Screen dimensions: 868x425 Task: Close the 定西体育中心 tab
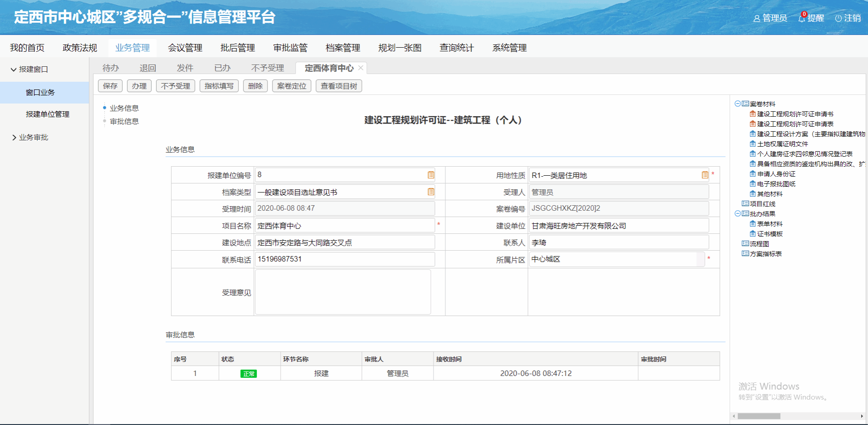(x=360, y=68)
